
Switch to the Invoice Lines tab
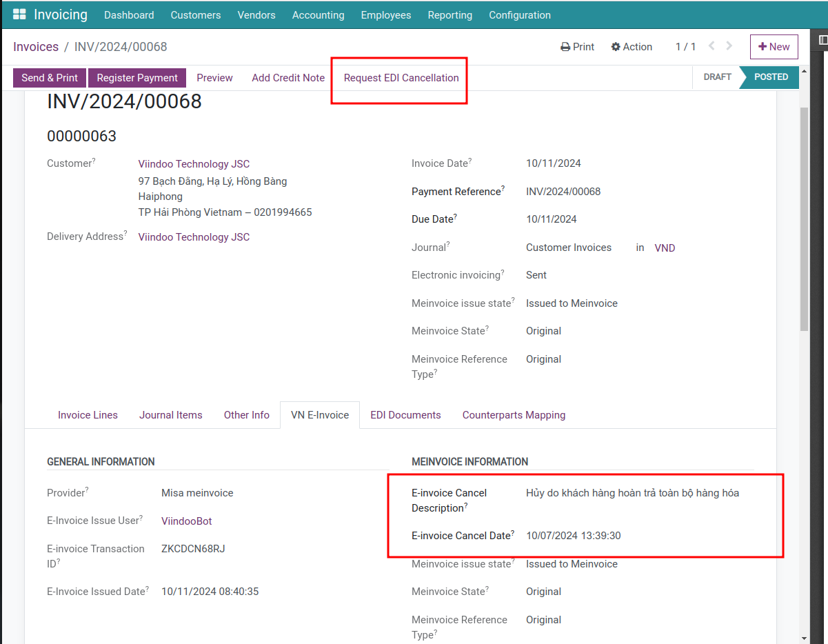point(88,415)
